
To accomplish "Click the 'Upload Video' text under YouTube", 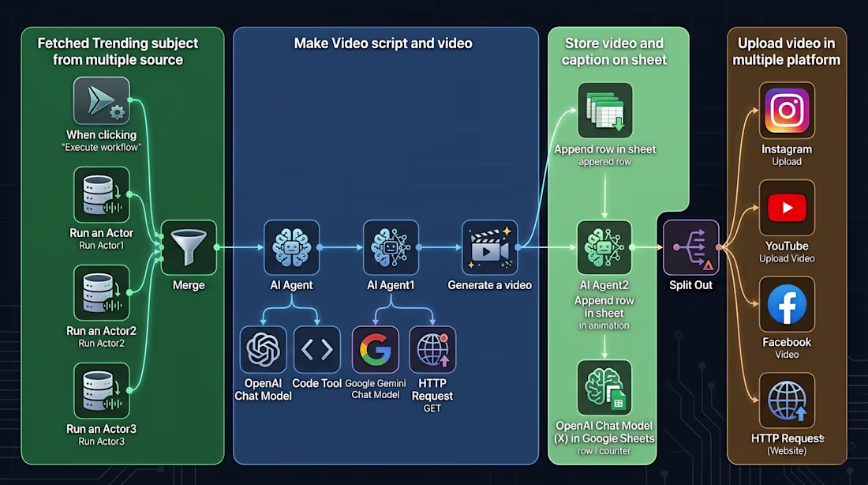I will point(787,259).
